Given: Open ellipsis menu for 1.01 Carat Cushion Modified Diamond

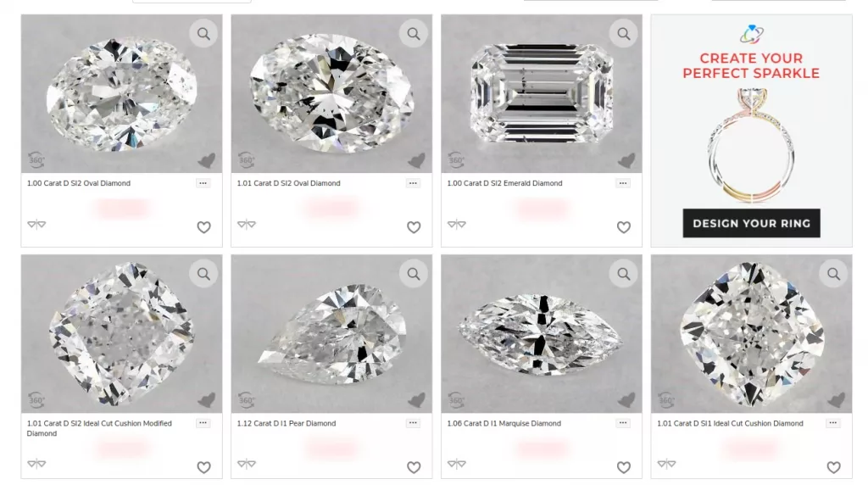Looking at the screenshot, I should click(x=203, y=423).
